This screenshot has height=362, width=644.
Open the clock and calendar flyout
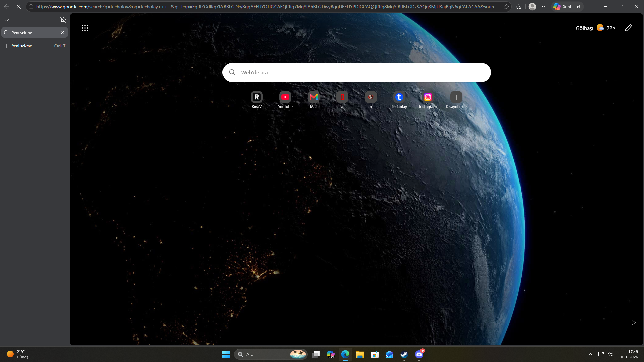(628, 354)
